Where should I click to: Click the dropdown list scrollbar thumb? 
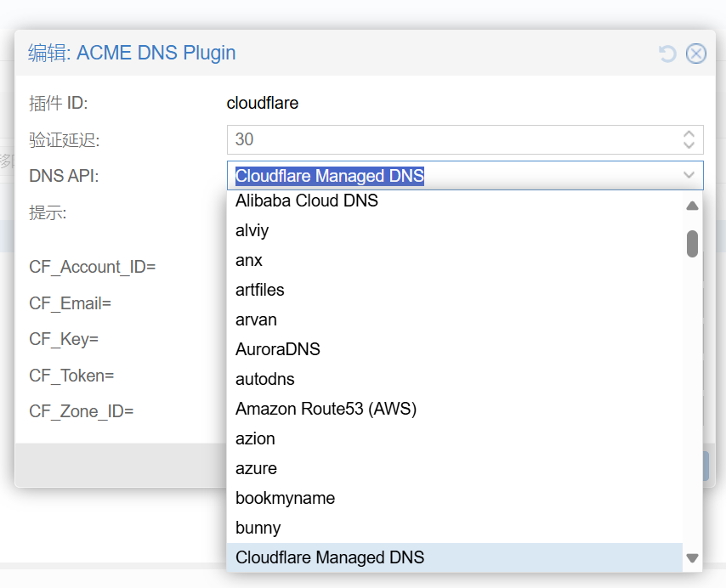coord(692,243)
